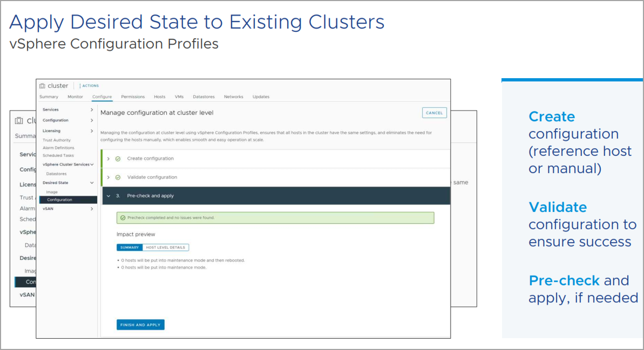Click the cluster icon beside the cluster name
This screenshot has height=350, width=644.
tap(42, 86)
